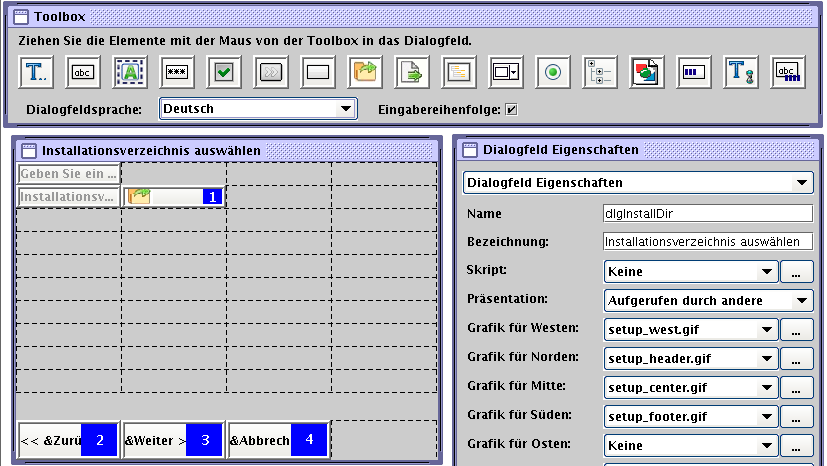Screen dimensions: 827x466
Task: Pick the image/graphic element tool
Action: click(646, 72)
